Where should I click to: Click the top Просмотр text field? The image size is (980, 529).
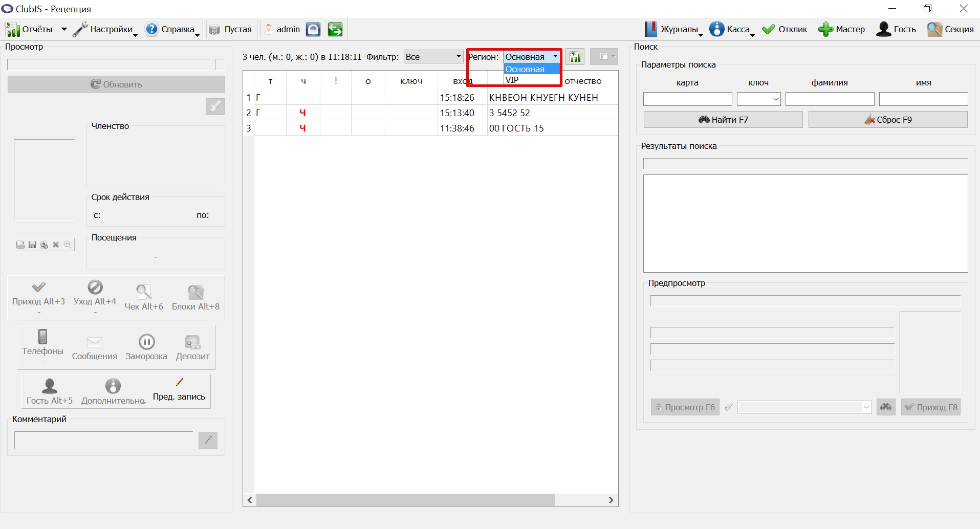tap(108, 64)
